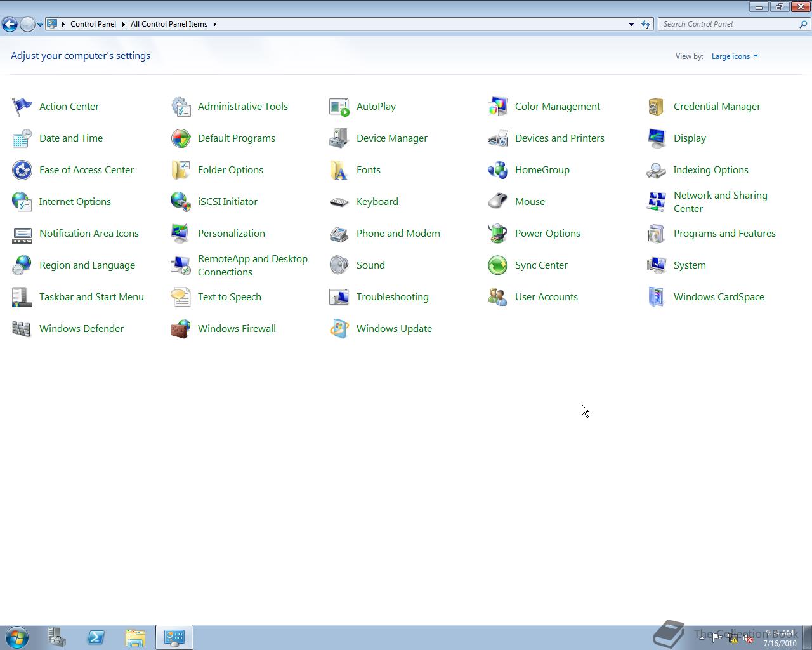Open the Date and Time icon
This screenshot has width=812, height=650.
pyautogui.click(x=22, y=138)
